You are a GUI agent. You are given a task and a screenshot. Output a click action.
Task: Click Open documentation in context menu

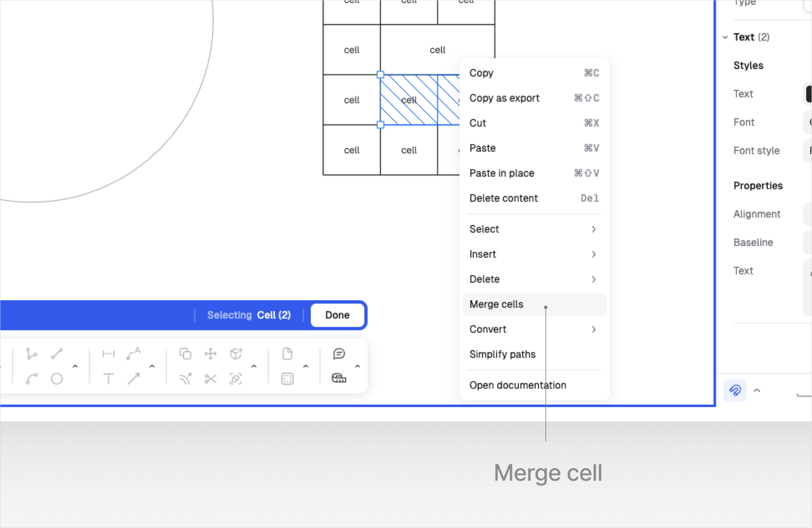(518, 385)
